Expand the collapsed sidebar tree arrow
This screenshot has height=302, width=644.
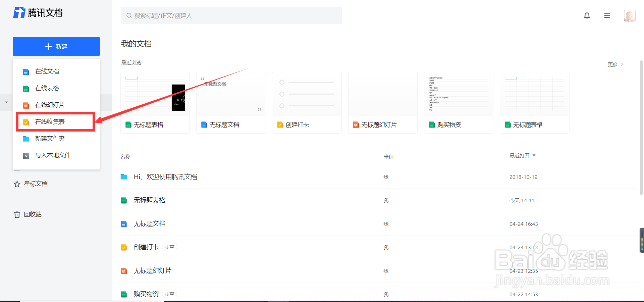pos(6,102)
